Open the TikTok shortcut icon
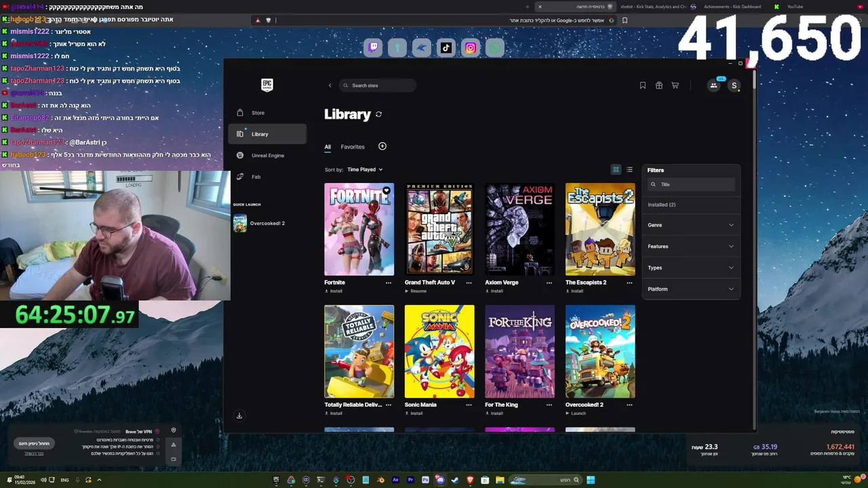This screenshot has height=488, width=868. [446, 47]
